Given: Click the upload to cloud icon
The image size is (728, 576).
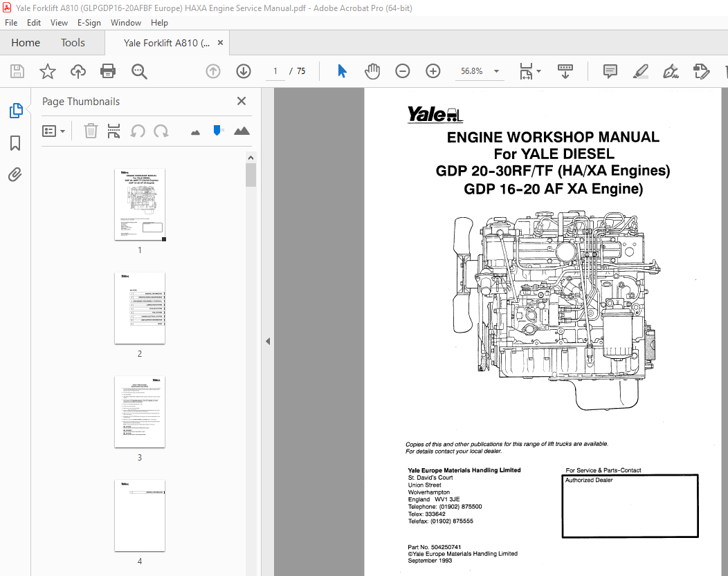Looking at the screenshot, I should click(x=78, y=71).
